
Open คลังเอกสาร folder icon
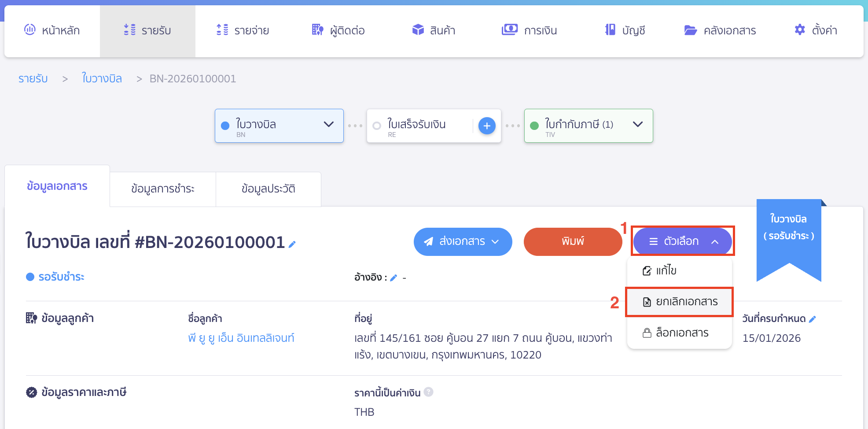point(690,30)
